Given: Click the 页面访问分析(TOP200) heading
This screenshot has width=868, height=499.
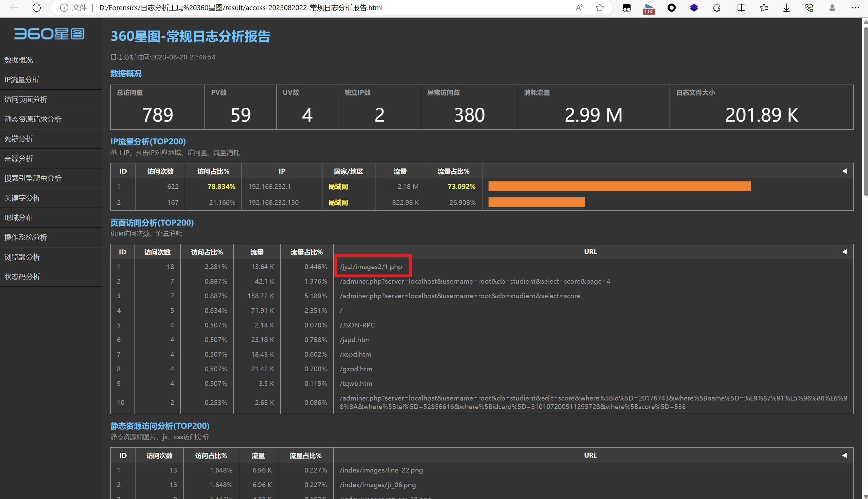Looking at the screenshot, I should tap(152, 223).
